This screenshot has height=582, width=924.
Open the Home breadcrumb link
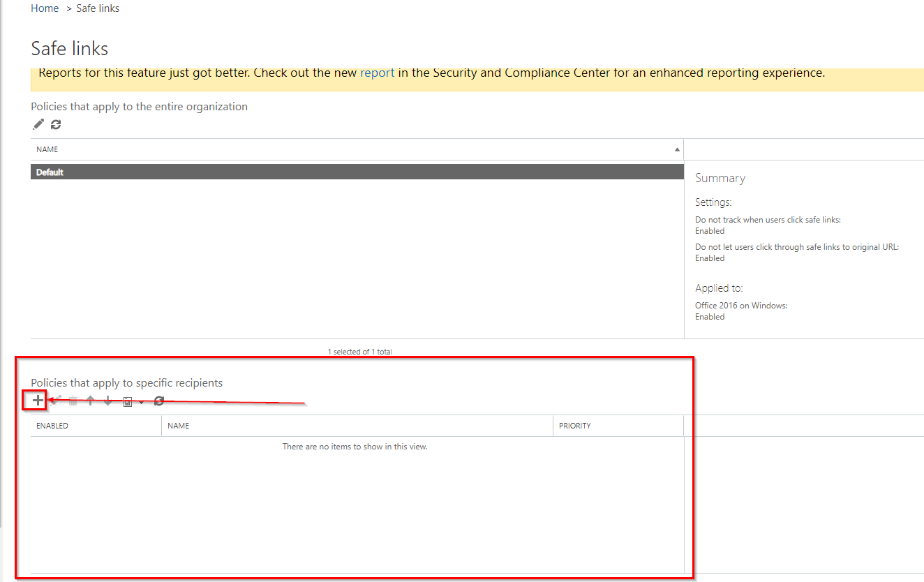pos(45,8)
